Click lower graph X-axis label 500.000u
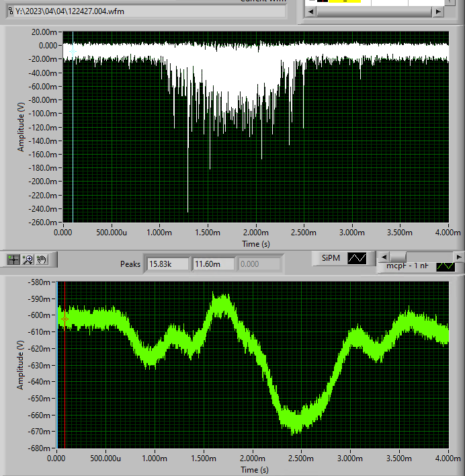The width and height of the screenshot is (465, 476). [105, 458]
